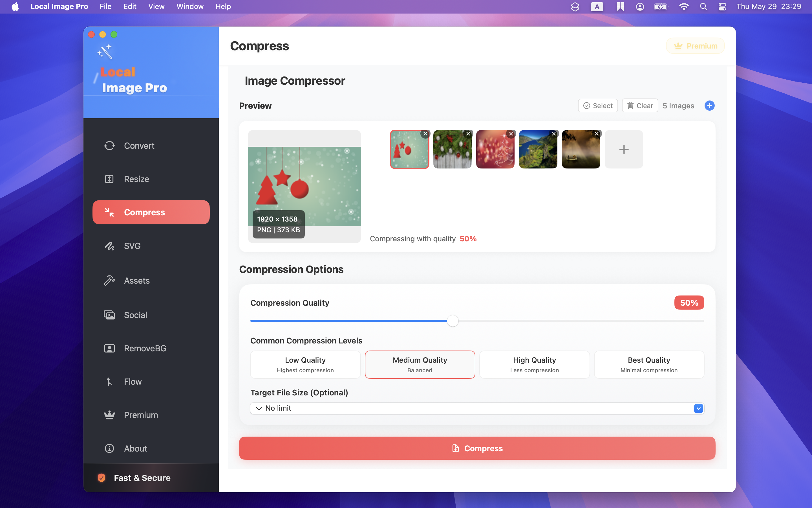Select the red ornaments thumbnail
Image resolution: width=812 pixels, height=508 pixels.
point(409,149)
